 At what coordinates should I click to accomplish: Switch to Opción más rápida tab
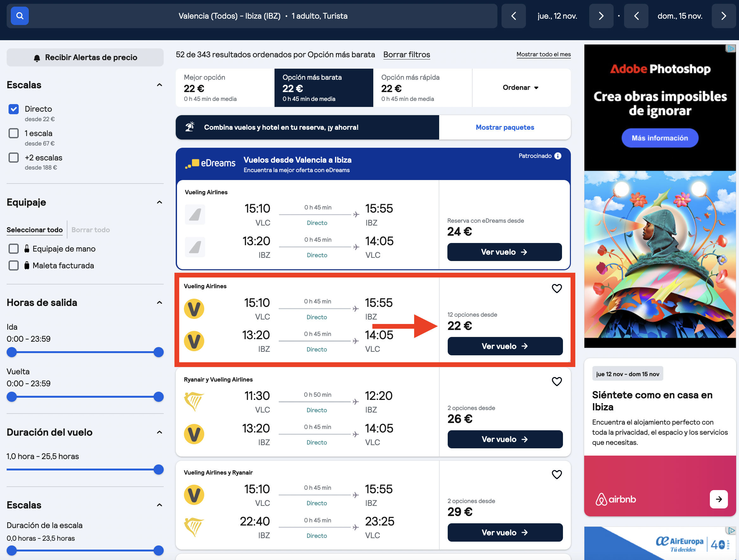[423, 88]
